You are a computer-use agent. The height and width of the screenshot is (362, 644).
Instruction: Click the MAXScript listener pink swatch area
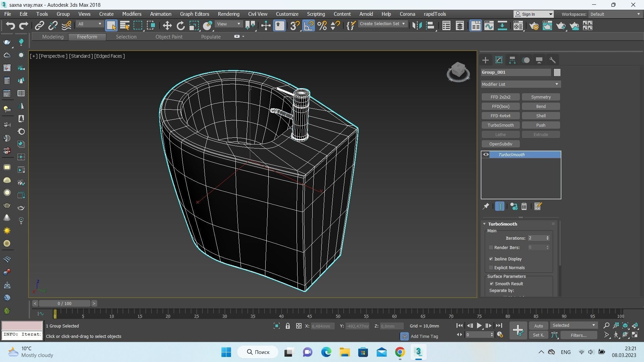click(22, 326)
